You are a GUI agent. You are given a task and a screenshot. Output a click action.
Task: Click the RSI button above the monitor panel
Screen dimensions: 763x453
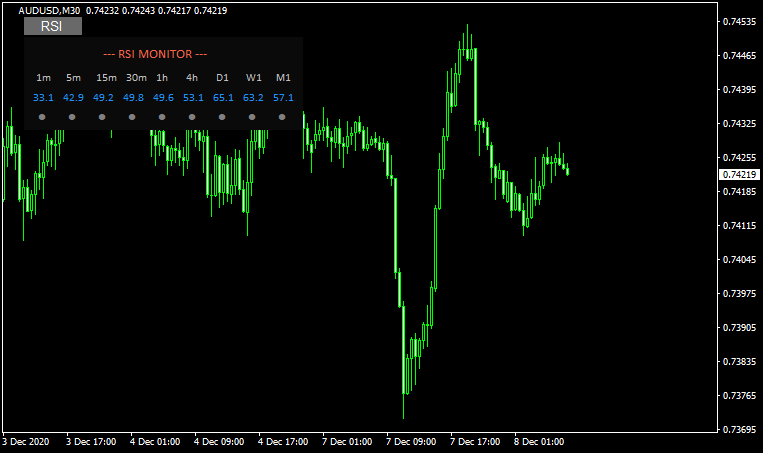pos(52,27)
